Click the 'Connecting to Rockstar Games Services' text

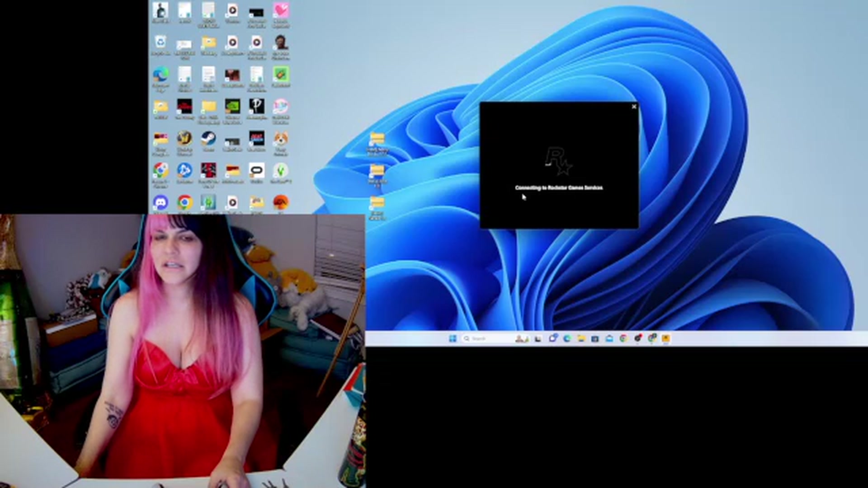(559, 188)
